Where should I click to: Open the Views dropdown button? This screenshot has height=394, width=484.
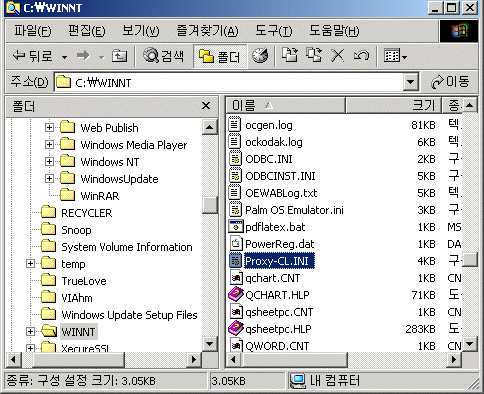[395, 56]
